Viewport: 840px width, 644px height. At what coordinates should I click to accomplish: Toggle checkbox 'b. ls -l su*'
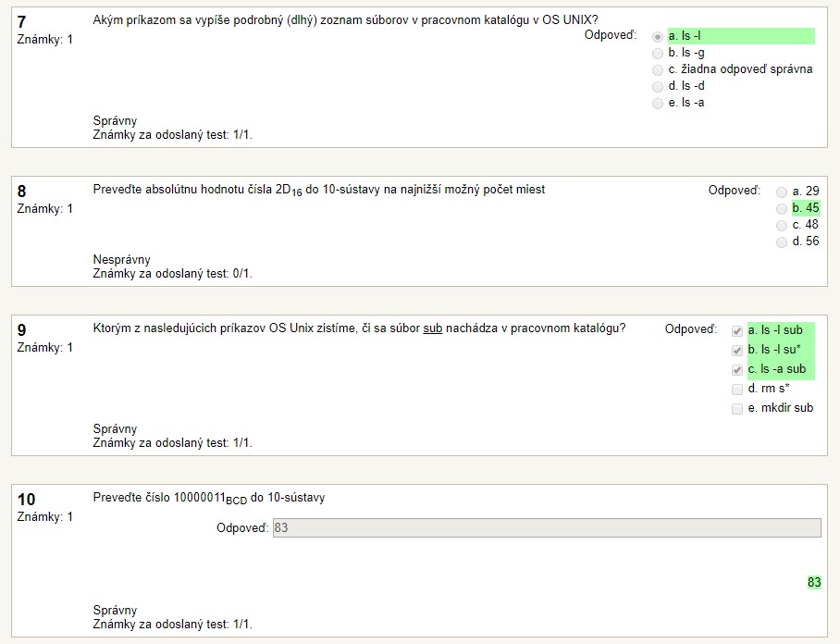pyautogui.click(x=737, y=350)
